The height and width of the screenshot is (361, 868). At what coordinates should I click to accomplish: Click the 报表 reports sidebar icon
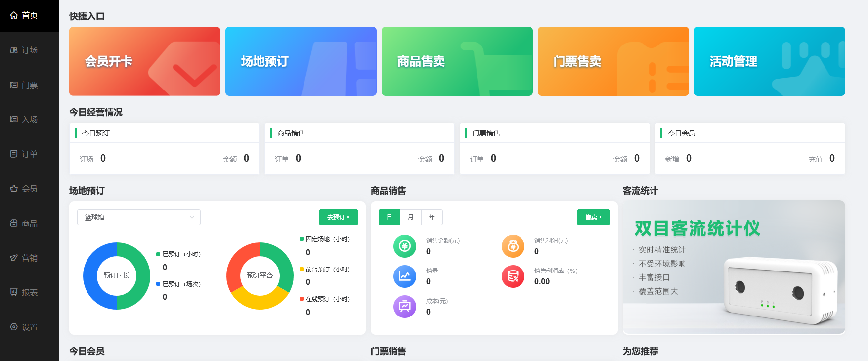14,292
